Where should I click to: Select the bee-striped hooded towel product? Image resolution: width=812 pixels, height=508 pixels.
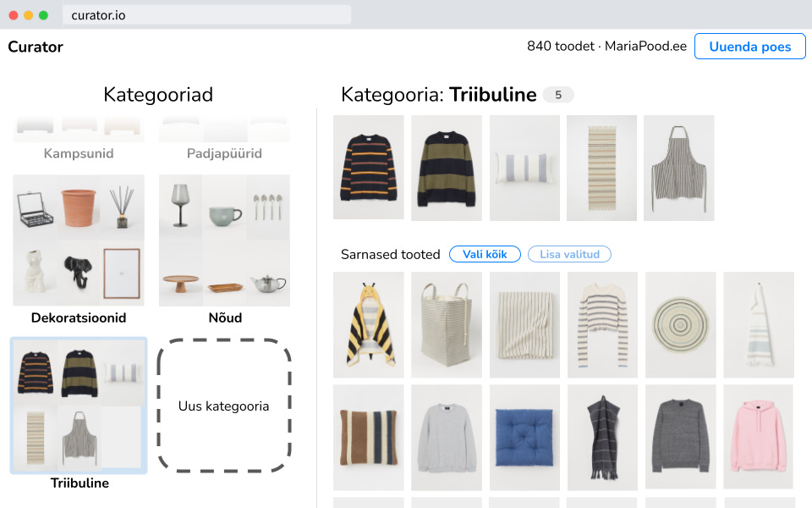[368, 324]
